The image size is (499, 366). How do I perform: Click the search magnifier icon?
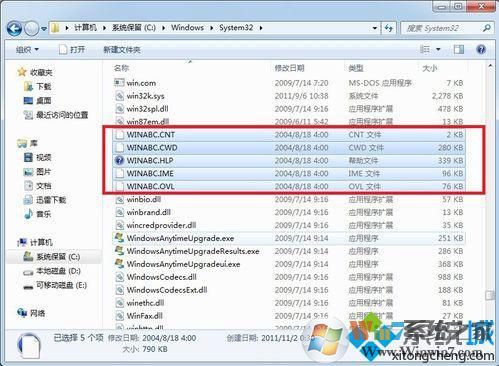pos(487,28)
